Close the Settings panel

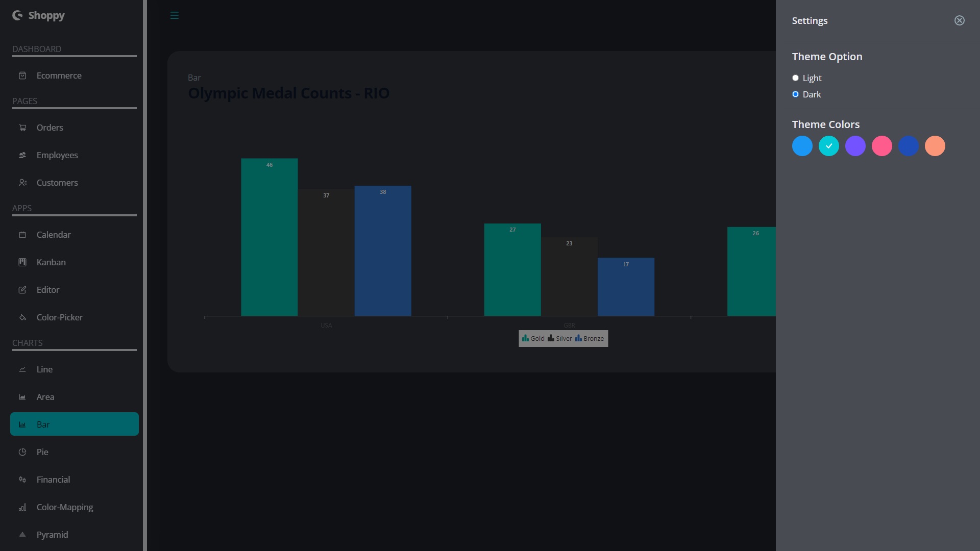coord(959,20)
